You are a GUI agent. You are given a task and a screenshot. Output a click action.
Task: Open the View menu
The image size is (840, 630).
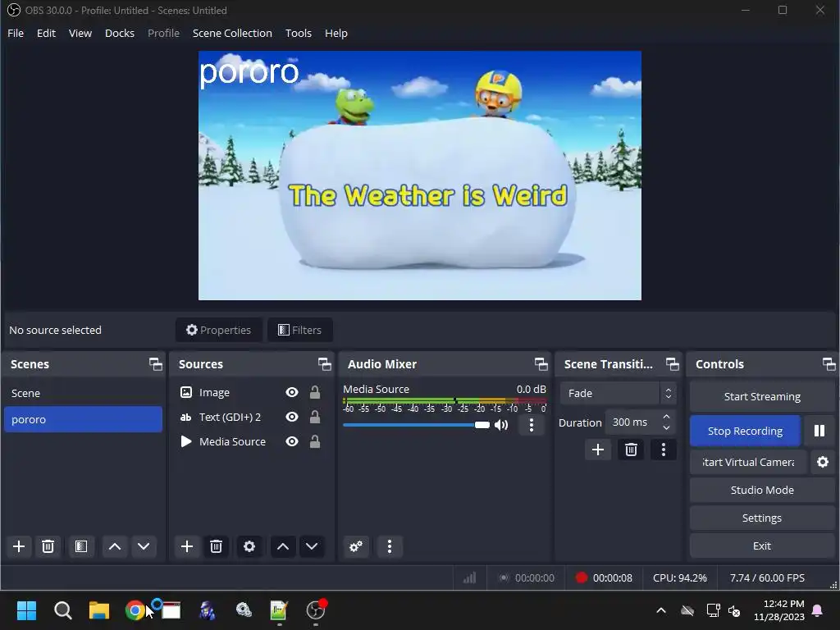80,33
